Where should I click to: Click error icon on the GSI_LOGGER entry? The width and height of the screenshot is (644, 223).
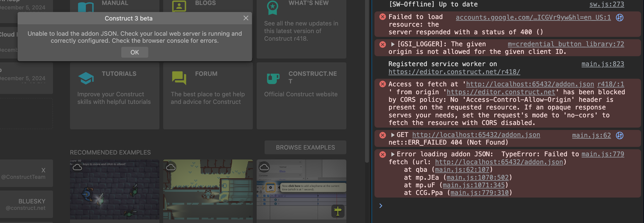[383, 44]
